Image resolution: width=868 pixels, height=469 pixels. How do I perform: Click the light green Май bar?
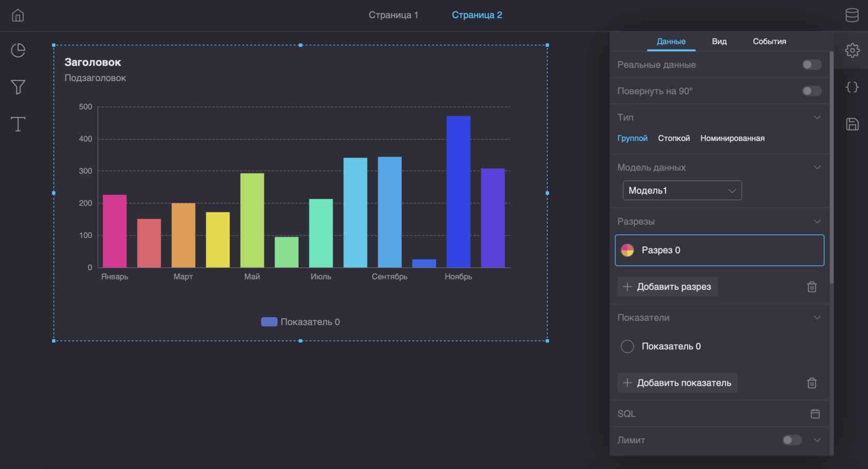click(x=252, y=220)
